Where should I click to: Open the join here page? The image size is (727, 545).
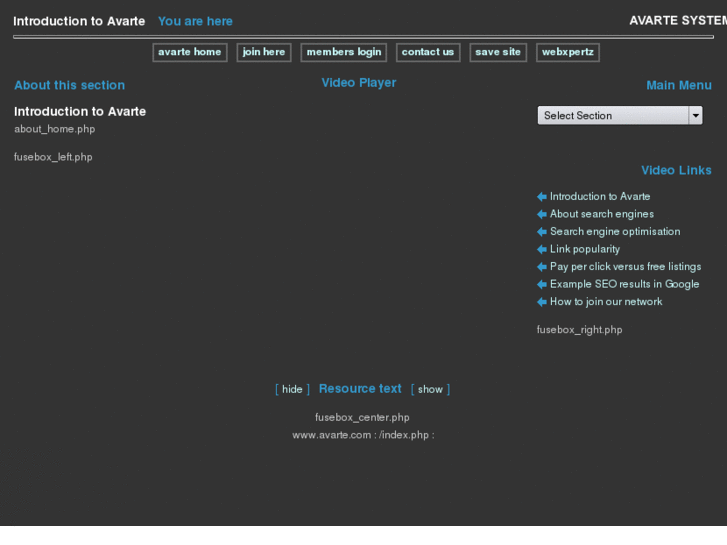(x=264, y=52)
